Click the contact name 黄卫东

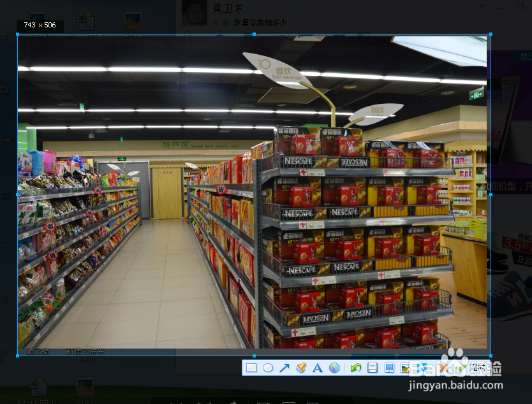pyautogui.click(x=228, y=8)
